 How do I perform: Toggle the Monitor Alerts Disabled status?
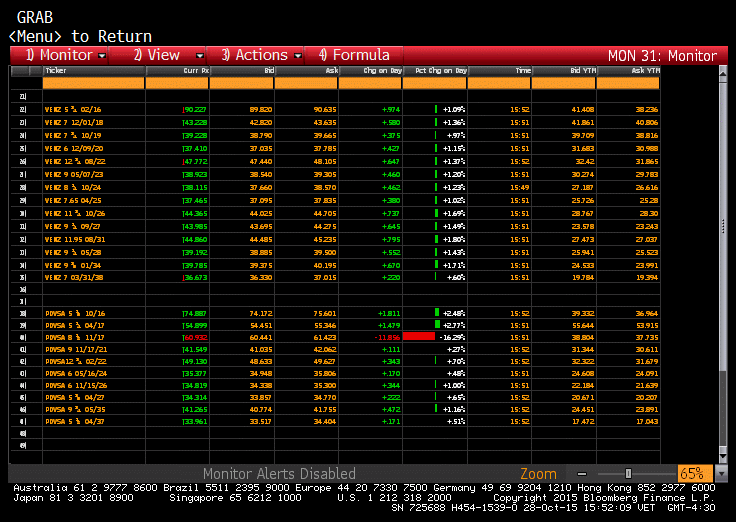(279, 474)
